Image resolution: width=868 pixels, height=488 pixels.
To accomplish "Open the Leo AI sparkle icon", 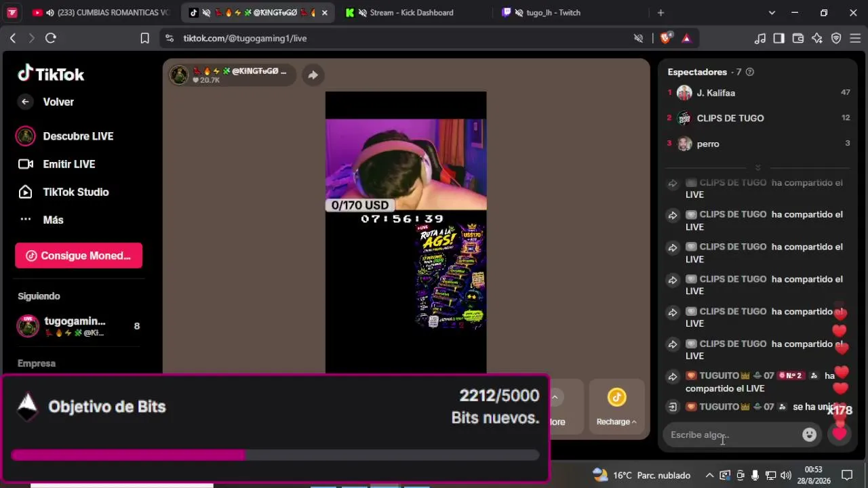I will [x=817, y=39].
